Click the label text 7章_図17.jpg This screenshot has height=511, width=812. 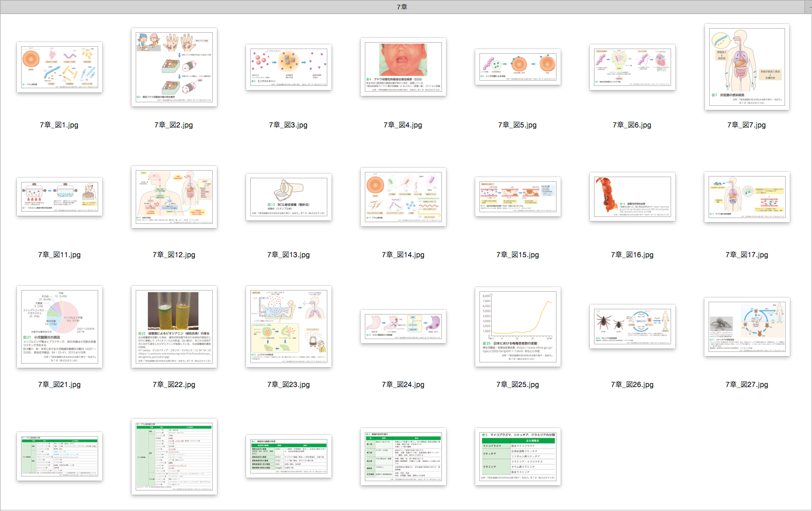747,255
